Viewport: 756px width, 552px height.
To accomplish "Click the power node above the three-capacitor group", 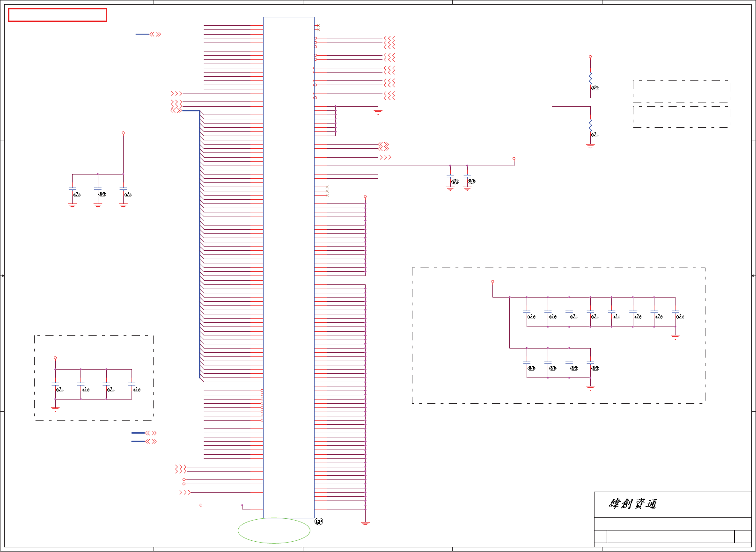I will point(123,133).
